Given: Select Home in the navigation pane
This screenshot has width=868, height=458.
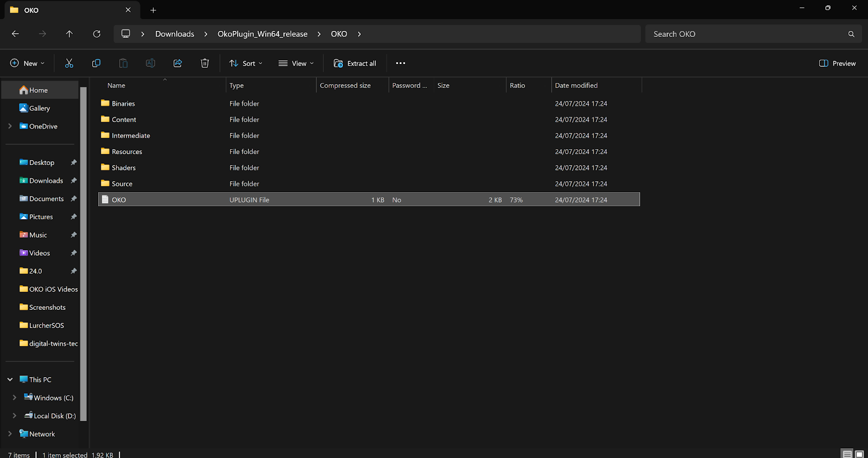Looking at the screenshot, I should [x=40, y=90].
